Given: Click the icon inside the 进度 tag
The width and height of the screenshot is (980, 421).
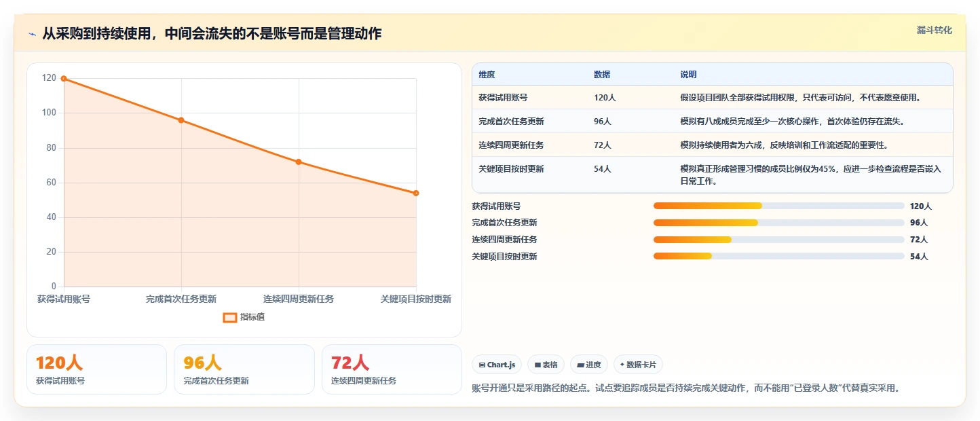Looking at the screenshot, I should [580, 365].
